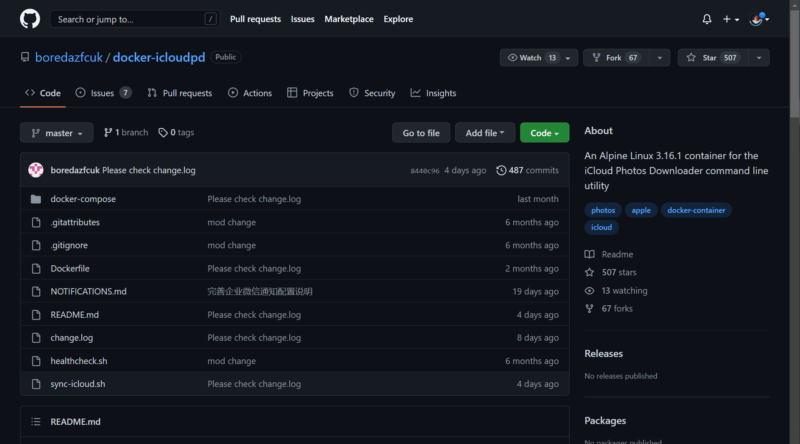Switch to the repository Pull requests tab
800x444 pixels.
pyautogui.click(x=180, y=93)
